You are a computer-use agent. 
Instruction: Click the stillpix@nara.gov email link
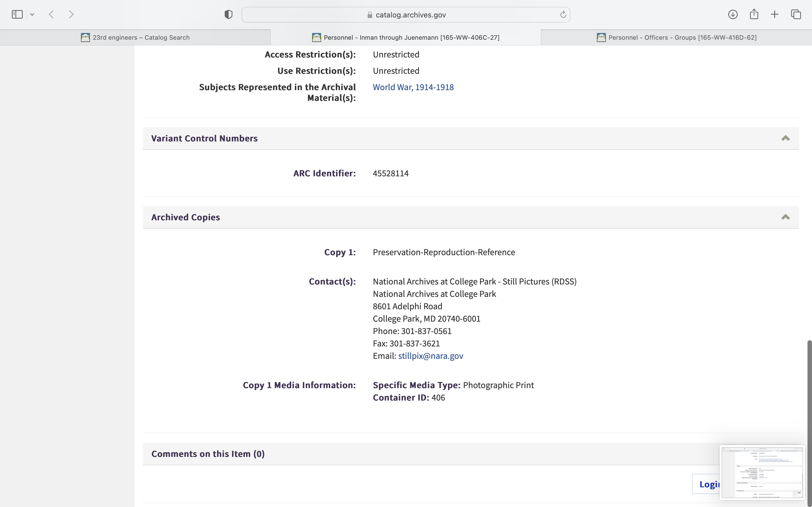coord(431,356)
